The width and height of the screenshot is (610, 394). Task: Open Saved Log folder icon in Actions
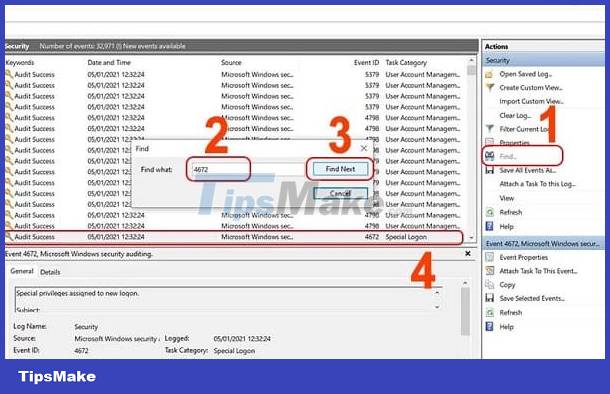(489, 74)
